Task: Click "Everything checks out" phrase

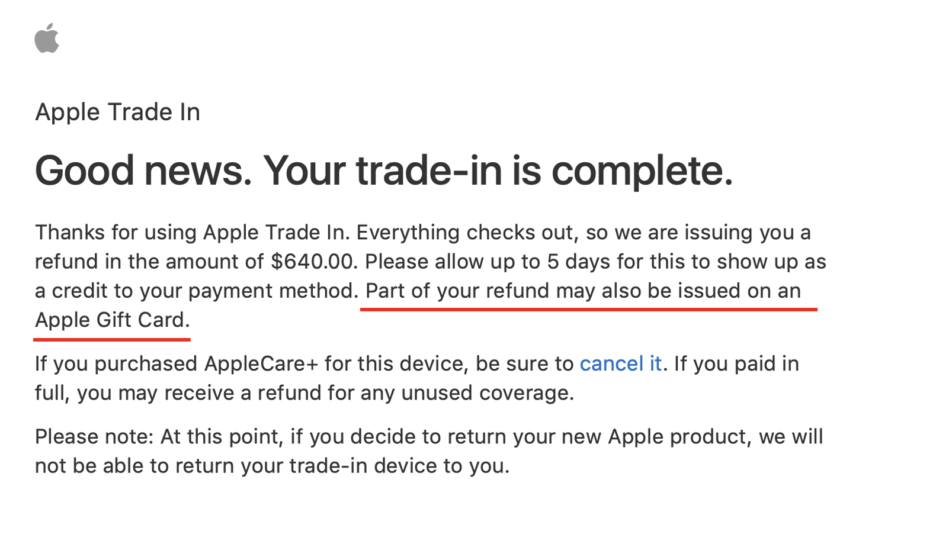Action: (467, 233)
